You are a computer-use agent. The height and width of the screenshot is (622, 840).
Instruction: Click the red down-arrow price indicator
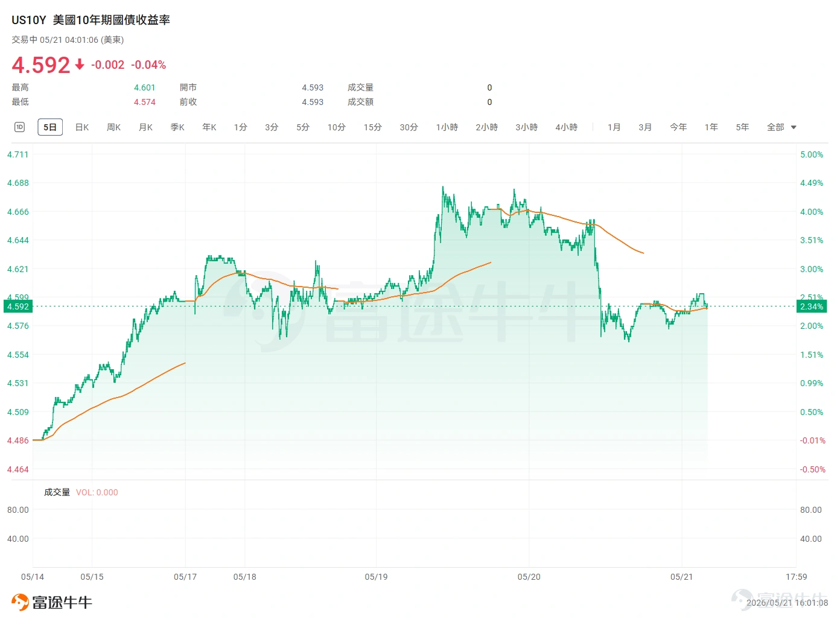(80, 64)
